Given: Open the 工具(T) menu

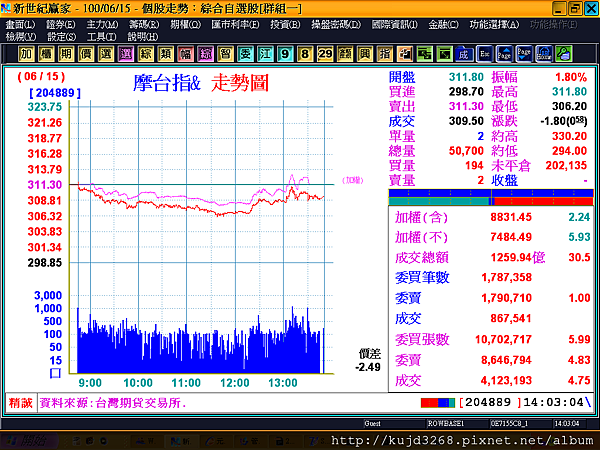Looking at the screenshot, I should click(101, 37).
